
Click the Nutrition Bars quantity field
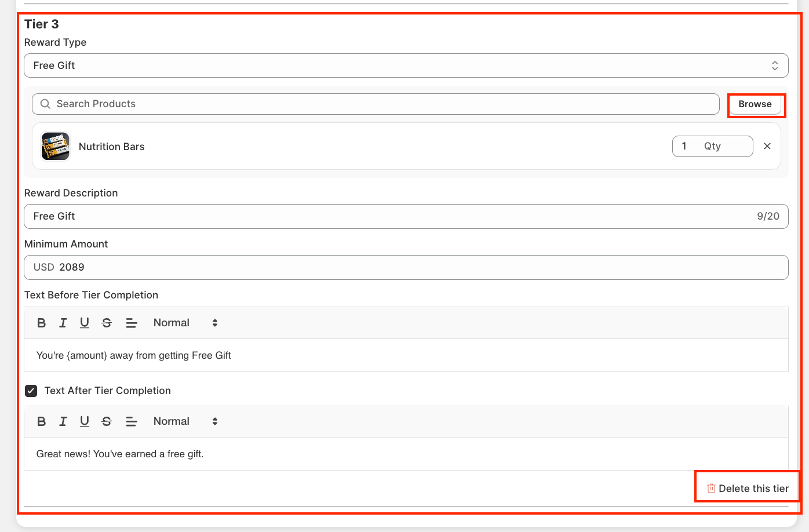712,146
